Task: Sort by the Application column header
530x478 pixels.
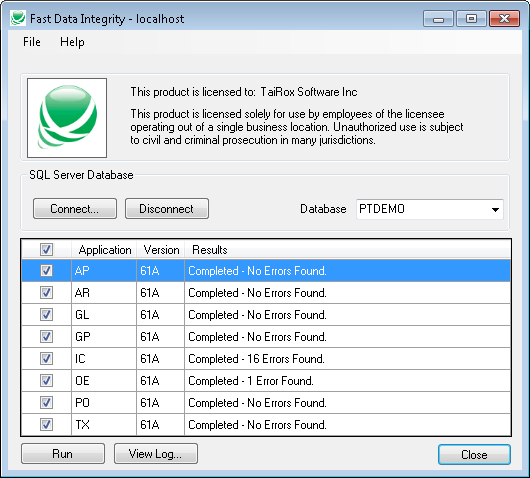Action: pos(104,250)
